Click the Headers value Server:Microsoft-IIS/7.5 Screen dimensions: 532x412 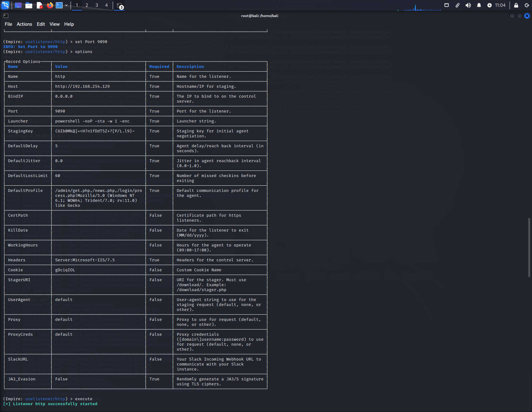[85, 260]
